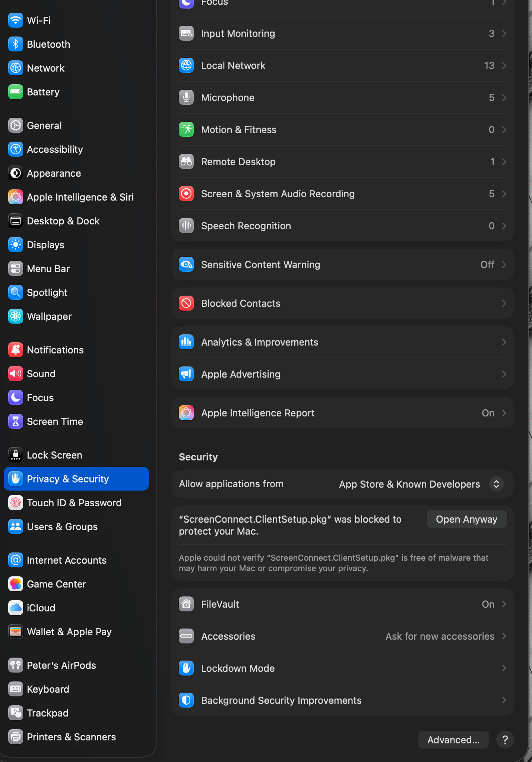532x762 pixels.
Task: Expand Remote Desktop row chevron
Action: [x=504, y=162]
